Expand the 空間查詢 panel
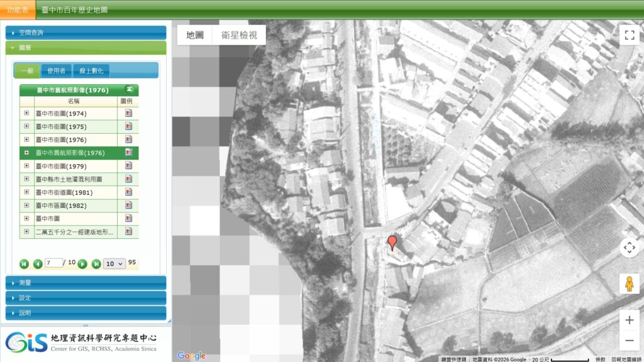The width and height of the screenshot is (644, 362). point(86,33)
